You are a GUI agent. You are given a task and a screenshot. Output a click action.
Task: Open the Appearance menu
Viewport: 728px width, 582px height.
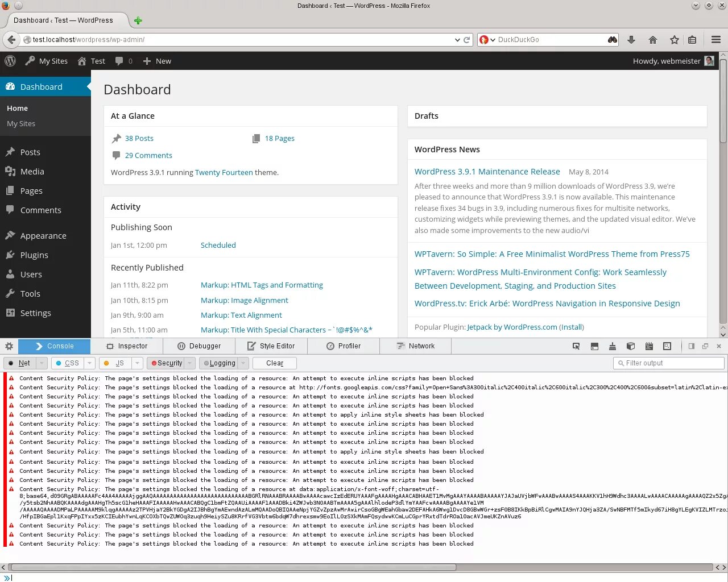point(43,236)
